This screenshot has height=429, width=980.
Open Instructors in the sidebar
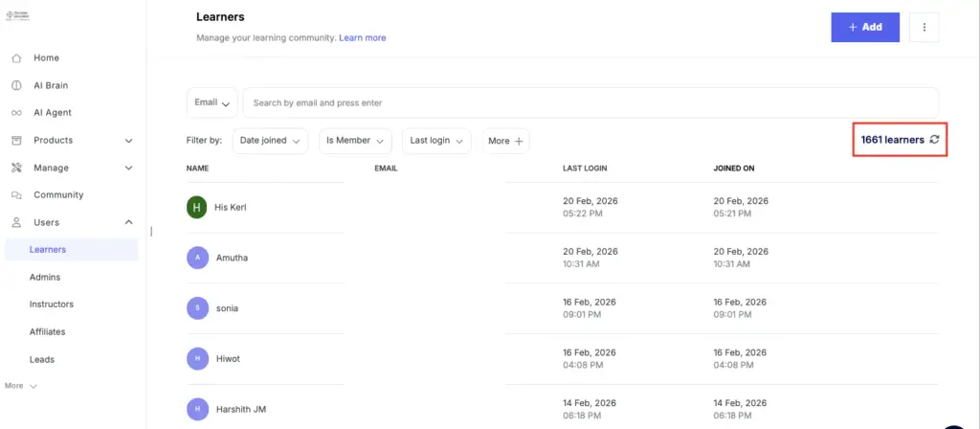(52, 305)
